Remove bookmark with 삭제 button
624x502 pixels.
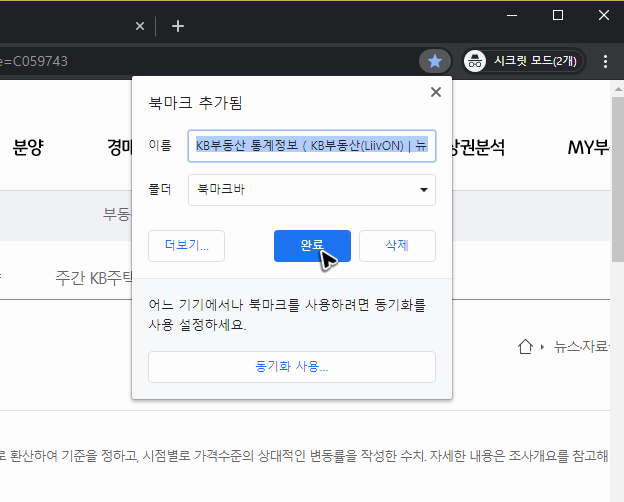(x=397, y=246)
